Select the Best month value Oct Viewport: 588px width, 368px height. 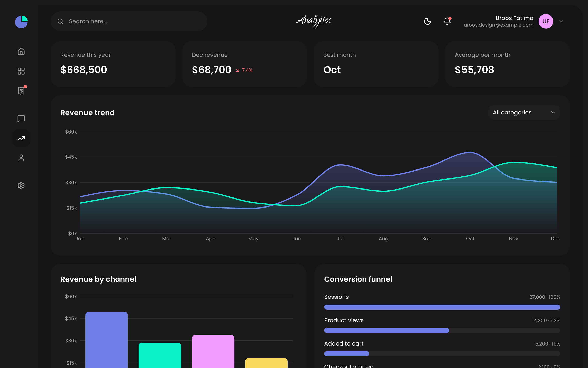tap(332, 70)
